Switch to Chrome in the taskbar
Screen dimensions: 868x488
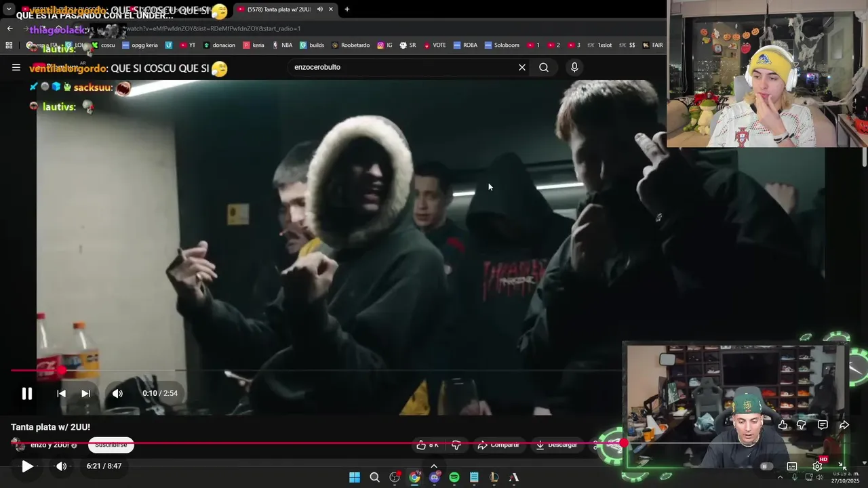pos(414,477)
